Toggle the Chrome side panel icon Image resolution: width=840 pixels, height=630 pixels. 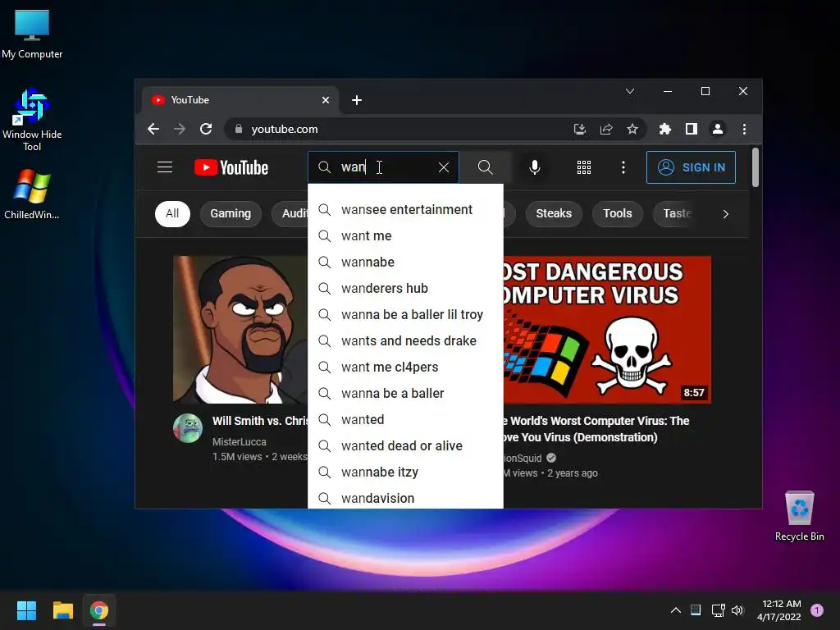coord(691,129)
